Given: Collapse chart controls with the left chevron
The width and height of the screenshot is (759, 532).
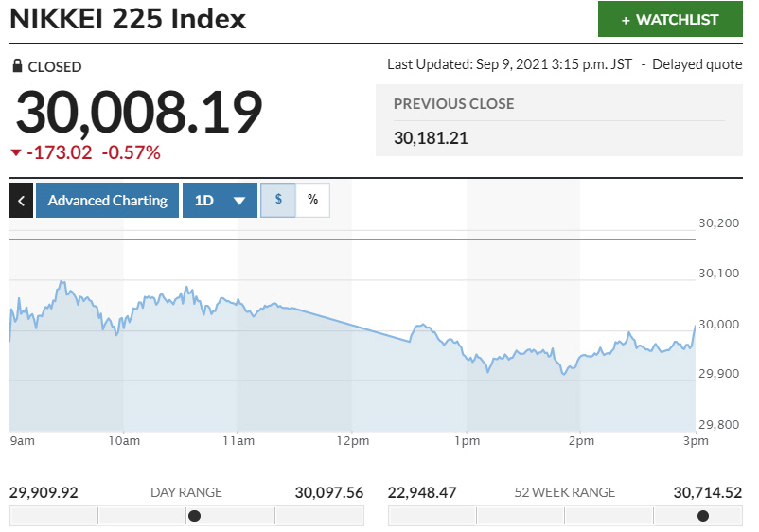Looking at the screenshot, I should [21, 201].
